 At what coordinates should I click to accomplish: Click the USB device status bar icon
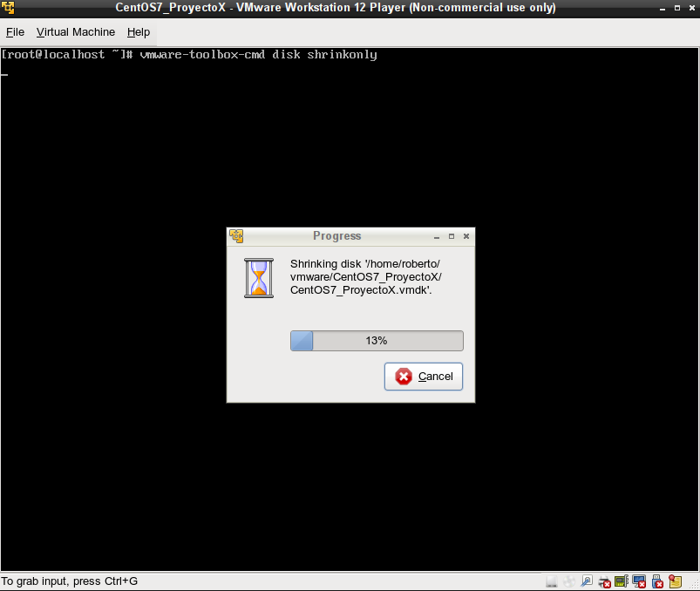(x=657, y=581)
